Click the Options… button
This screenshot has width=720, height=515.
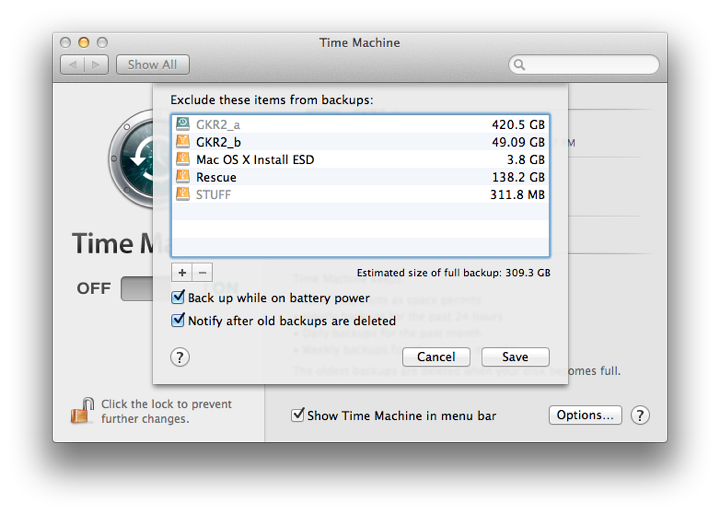click(585, 415)
